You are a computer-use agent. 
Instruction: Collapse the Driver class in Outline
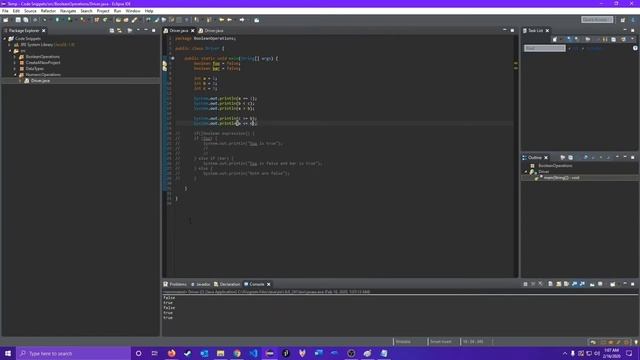(x=526, y=172)
